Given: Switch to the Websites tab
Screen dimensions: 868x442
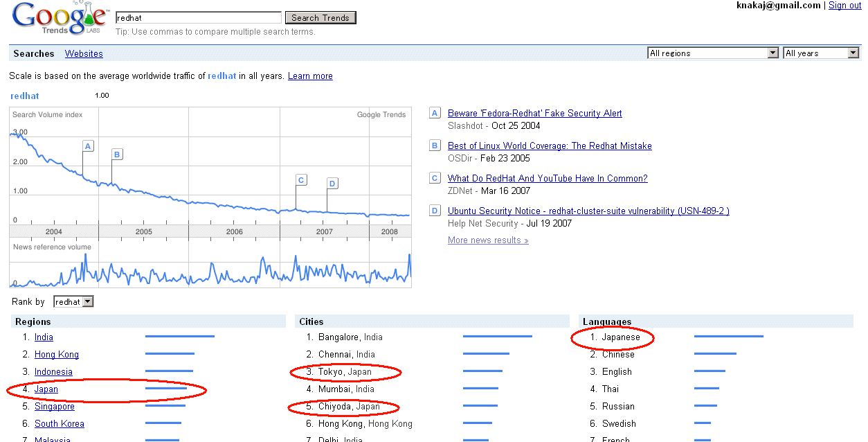Looking at the screenshot, I should click(84, 53).
